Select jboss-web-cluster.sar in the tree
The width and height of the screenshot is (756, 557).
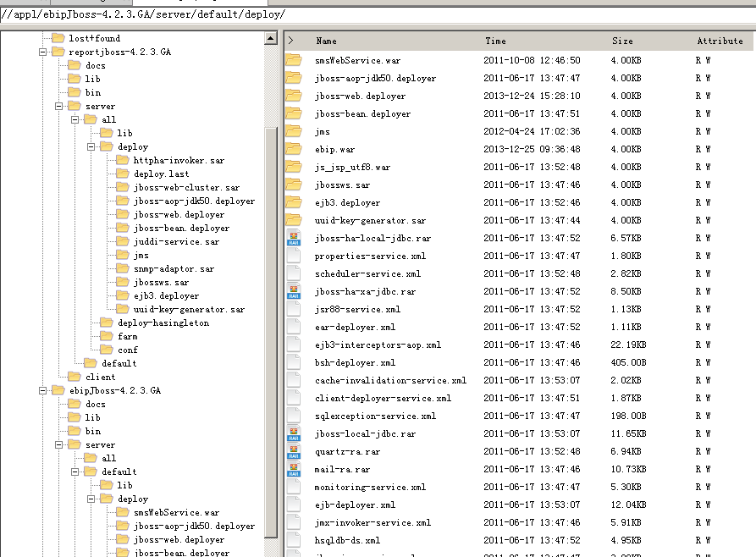[186, 187]
